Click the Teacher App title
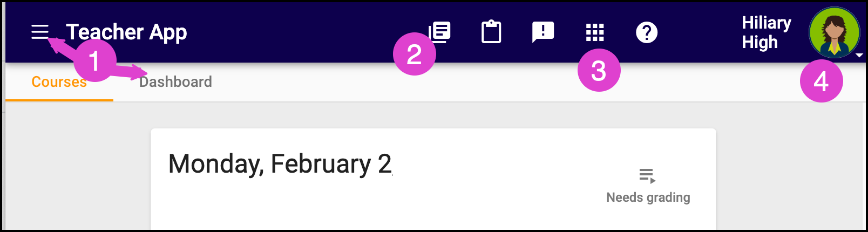868x232 pixels. tap(126, 32)
